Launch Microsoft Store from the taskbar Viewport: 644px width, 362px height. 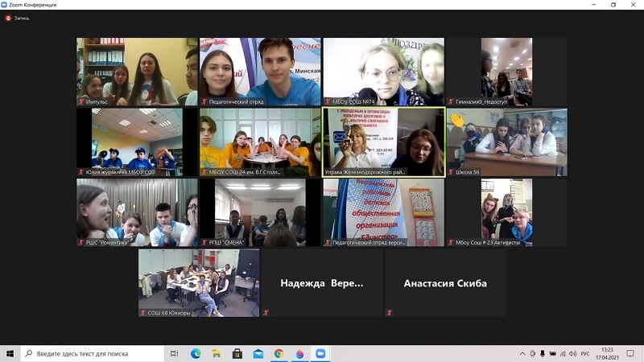[x=237, y=353]
